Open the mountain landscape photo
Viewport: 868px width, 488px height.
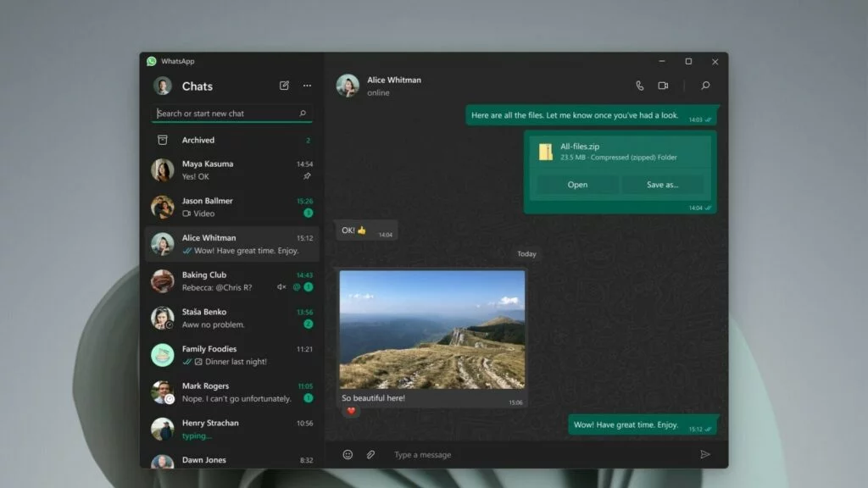[x=432, y=330]
